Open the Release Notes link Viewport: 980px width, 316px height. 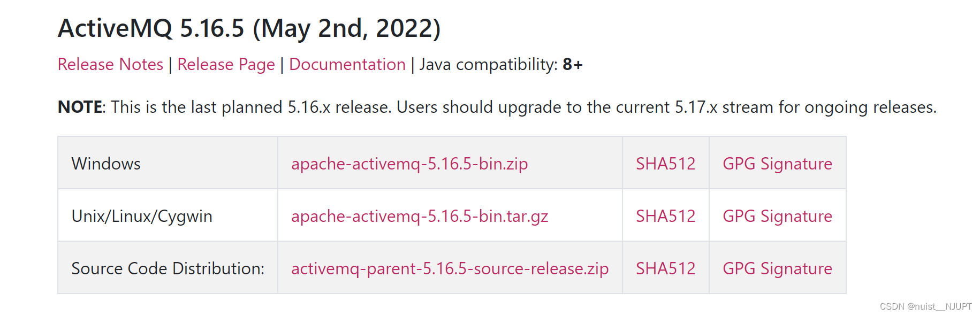pyautogui.click(x=110, y=64)
